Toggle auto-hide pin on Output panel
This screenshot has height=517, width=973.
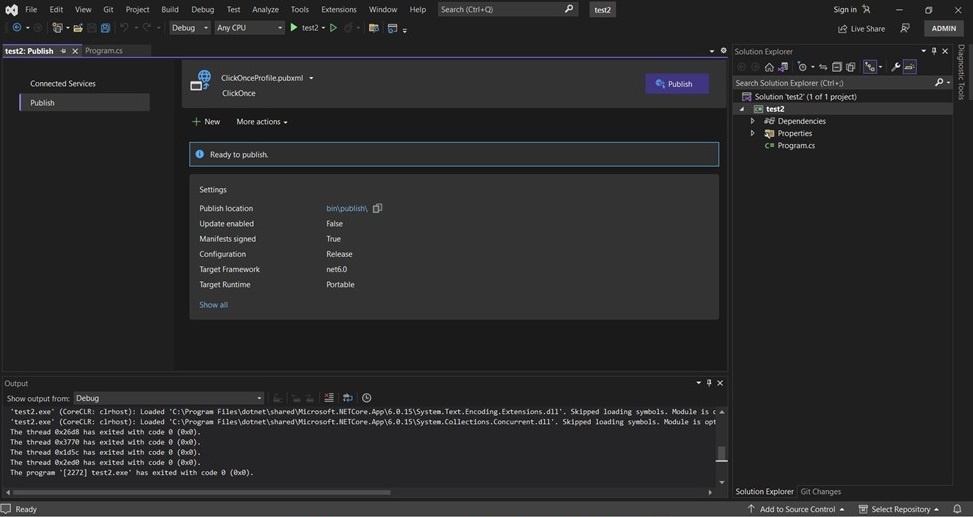pos(709,383)
